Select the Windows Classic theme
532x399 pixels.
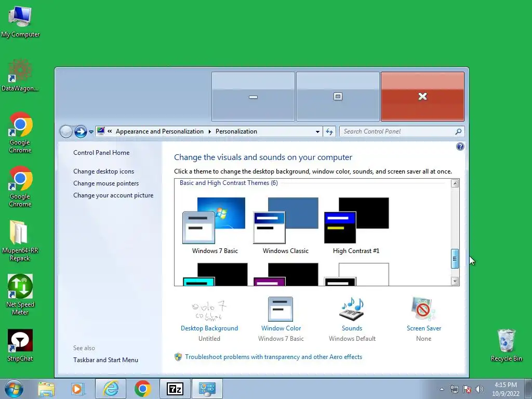point(285,225)
